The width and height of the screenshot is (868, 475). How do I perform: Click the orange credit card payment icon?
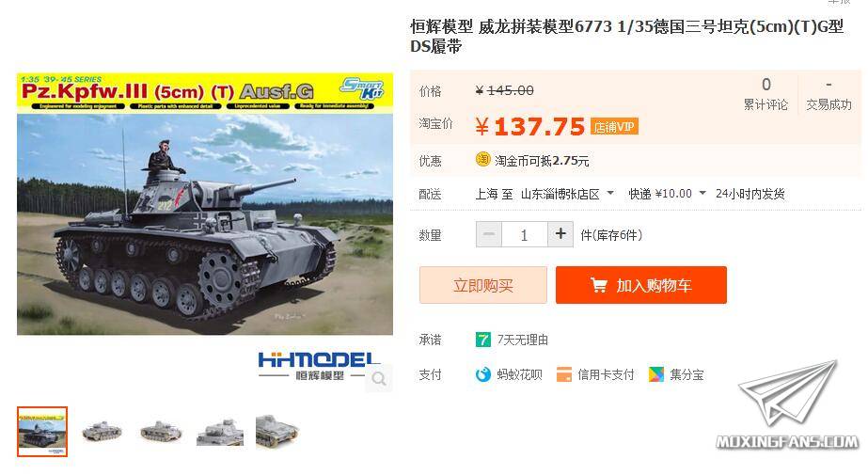(563, 374)
